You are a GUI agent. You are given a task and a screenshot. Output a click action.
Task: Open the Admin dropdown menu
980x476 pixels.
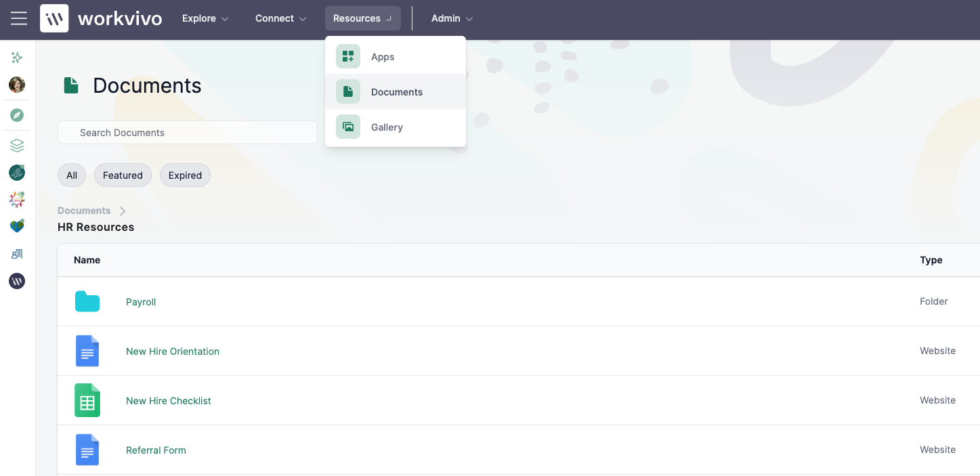click(452, 18)
